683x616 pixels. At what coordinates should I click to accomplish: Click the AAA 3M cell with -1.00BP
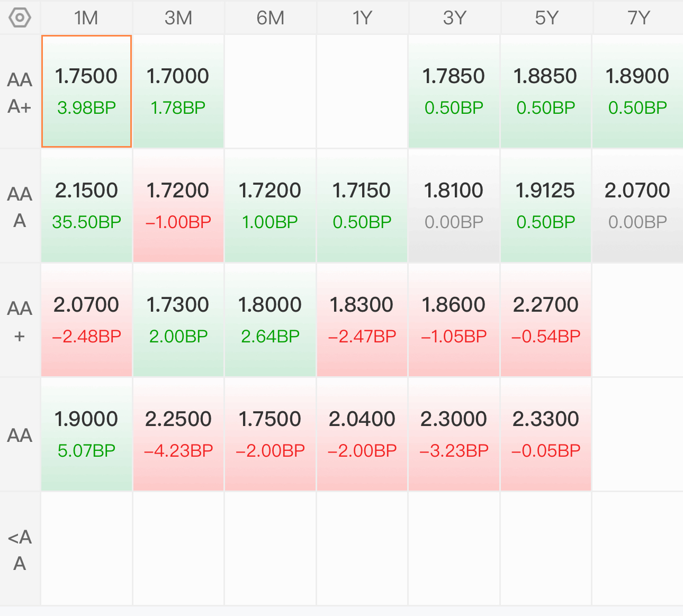[x=178, y=206]
